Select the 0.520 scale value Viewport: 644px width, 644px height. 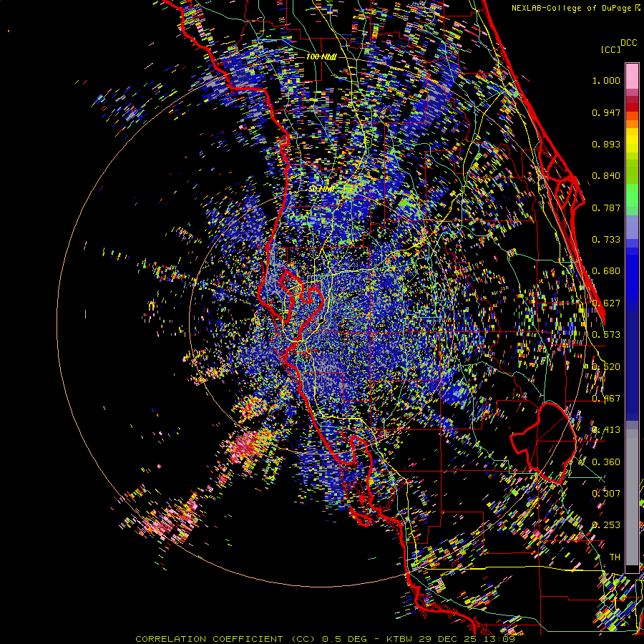click(606, 367)
